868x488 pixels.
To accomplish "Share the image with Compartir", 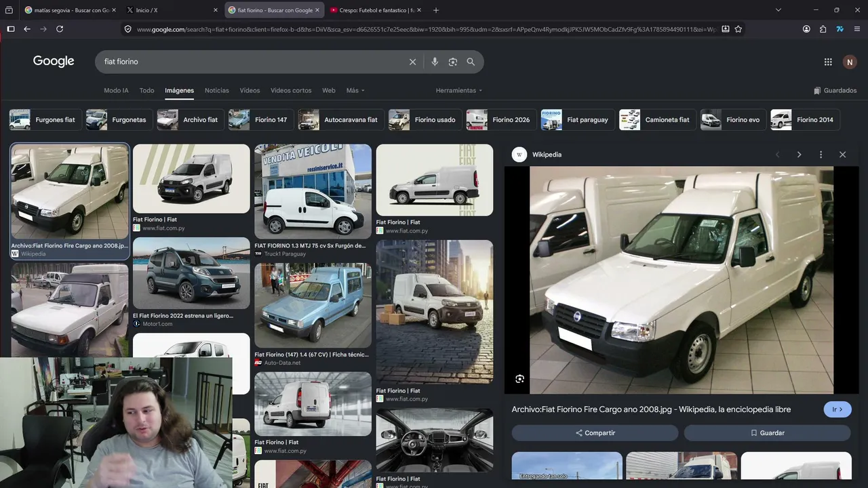I will tap(595, 433).
